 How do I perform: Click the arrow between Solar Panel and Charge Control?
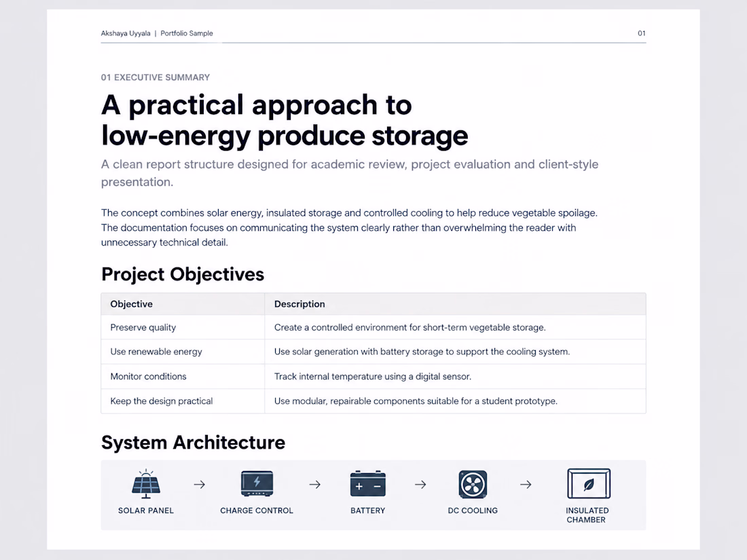[200, 484]
